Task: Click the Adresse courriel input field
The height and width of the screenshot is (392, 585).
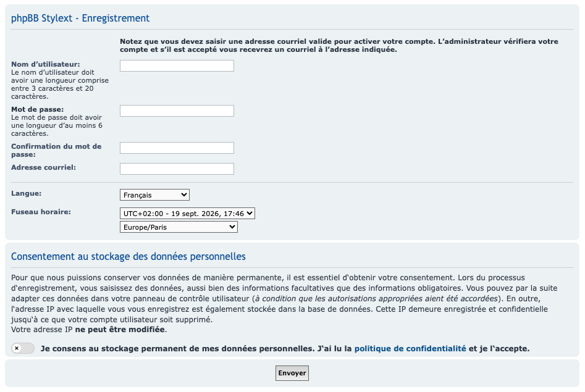Action: click(177, 169)
